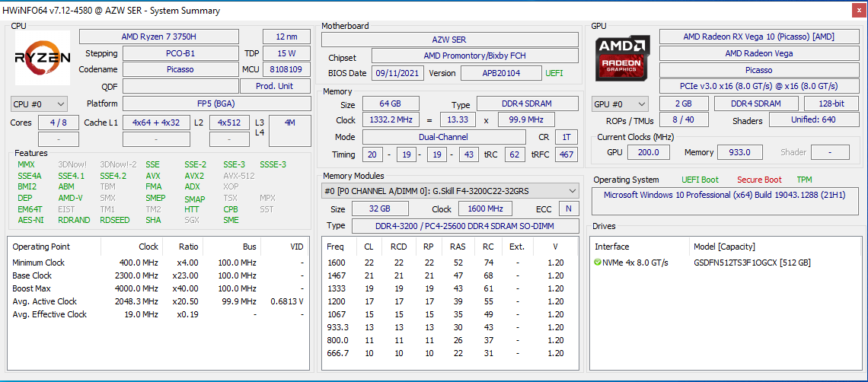The width and height of the screenshot is (868, 382).
Task: Click the 1467 frequency timing row
Action: pos(450,275)
